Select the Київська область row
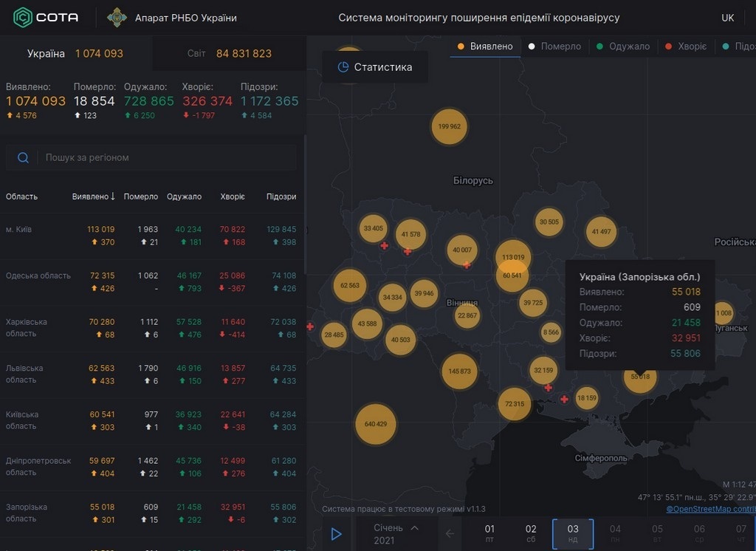Viewport: 756px width, 551px height. coord(152,421)
